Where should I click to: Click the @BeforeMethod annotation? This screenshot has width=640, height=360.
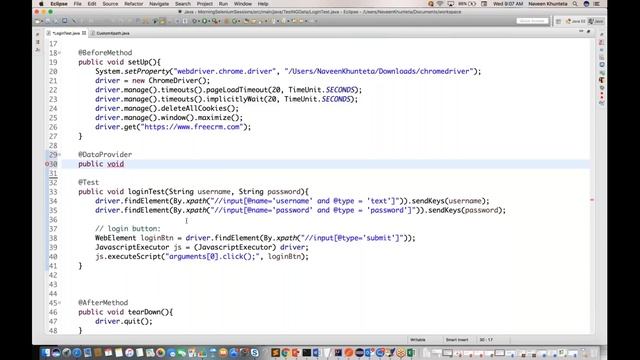pyautogui.click(x=105, y=53)
